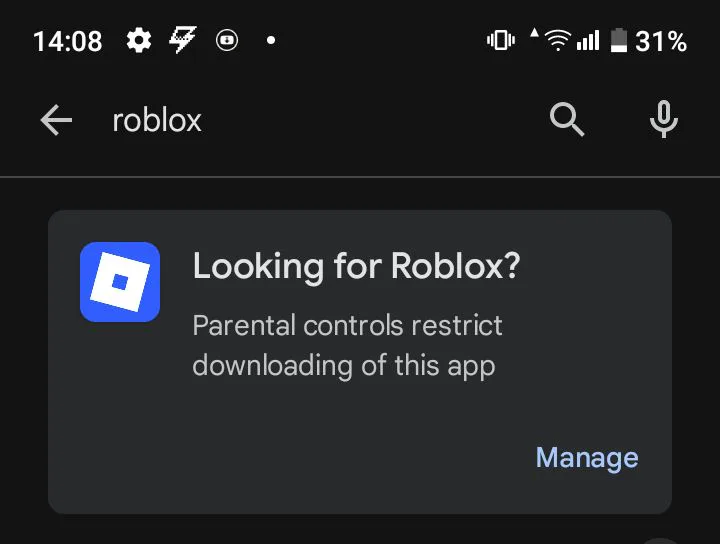Tap the circled download notification icon
The width and height of the screenshot is (720, 544).
pyautogui.click(x=227, y=40)
